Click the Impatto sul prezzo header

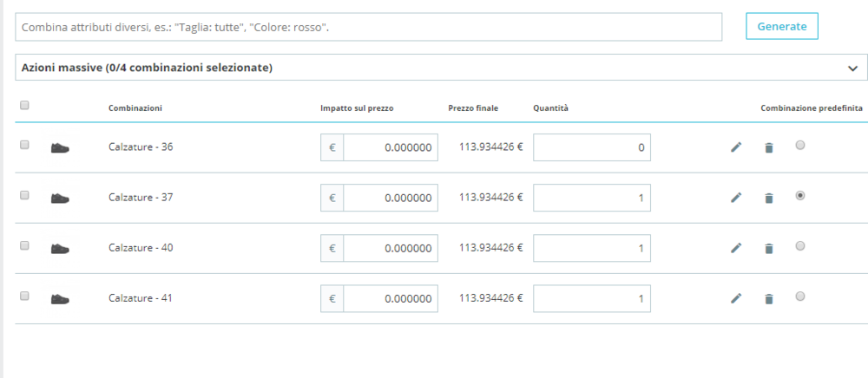pyautogui.click(x=357, y=108)
